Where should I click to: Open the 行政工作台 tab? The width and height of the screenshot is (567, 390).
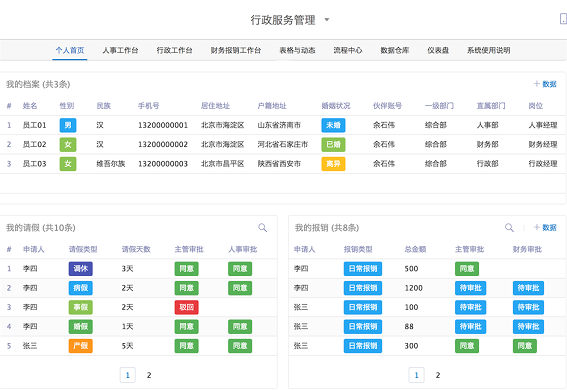[x=174, y=50]
